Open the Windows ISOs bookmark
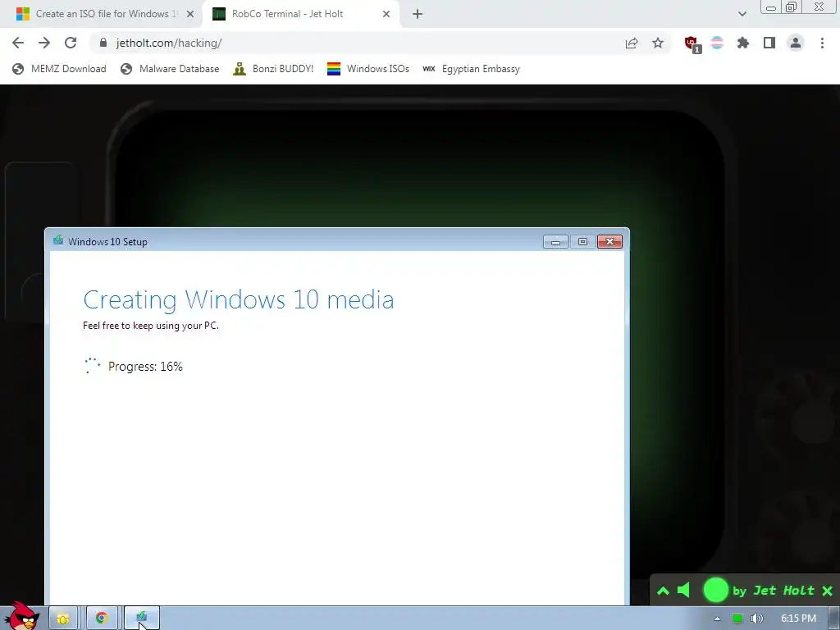Image resolution: width=840 pixels, height=630 pixels. tap(368, 69)
